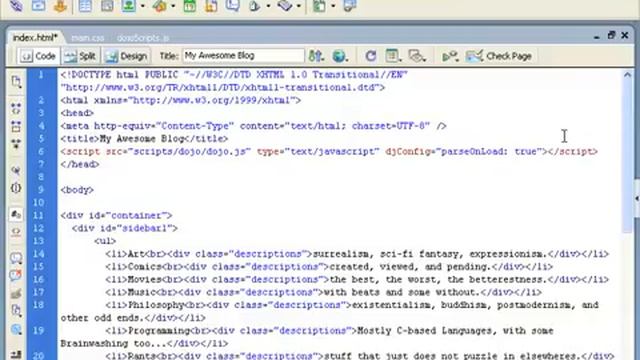
Task: Open the File Management menu
Action: [x=316, y=56]
